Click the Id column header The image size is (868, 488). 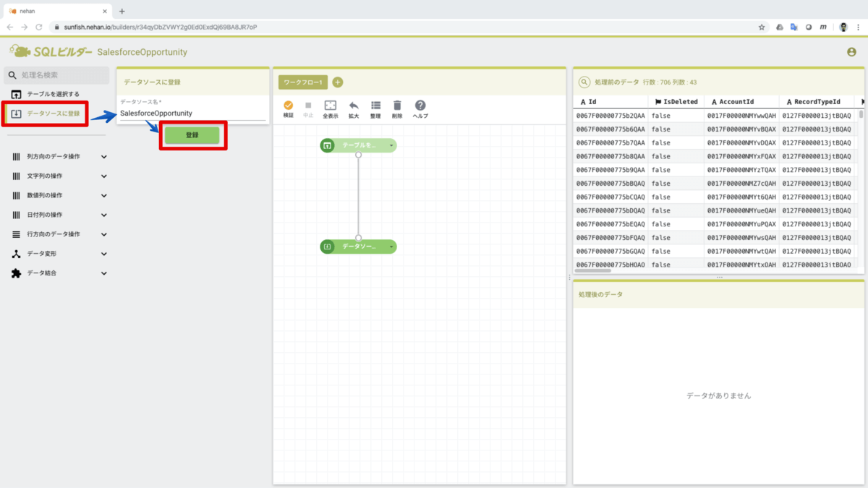point(610,102)
